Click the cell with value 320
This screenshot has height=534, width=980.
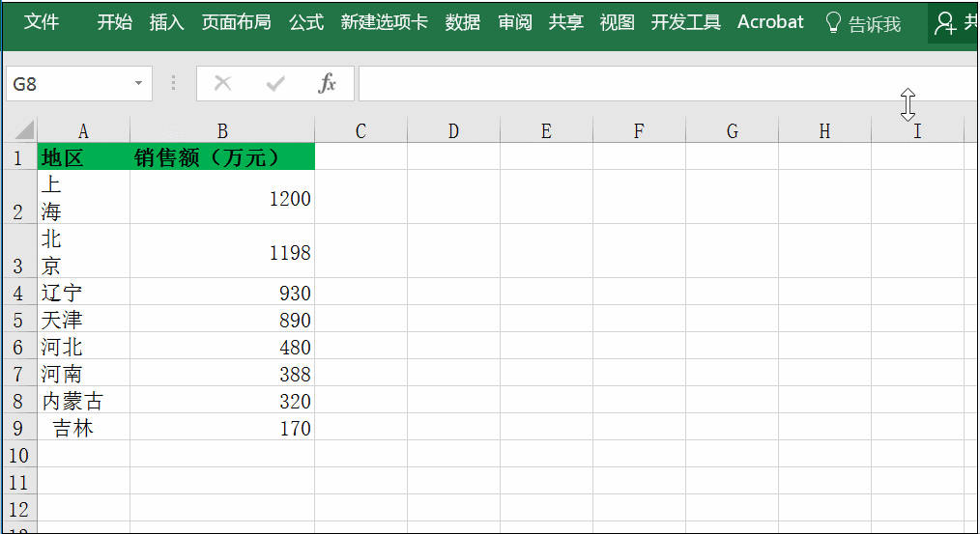[222, 401]
